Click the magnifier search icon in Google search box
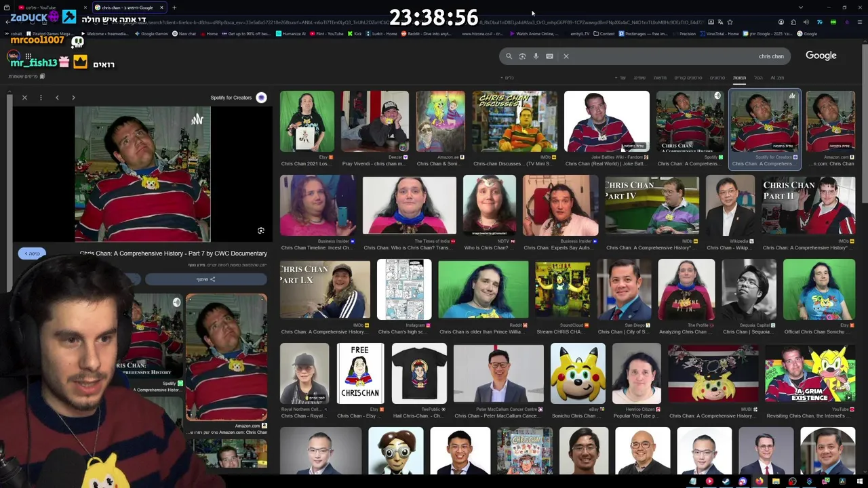 coord(509,56)
